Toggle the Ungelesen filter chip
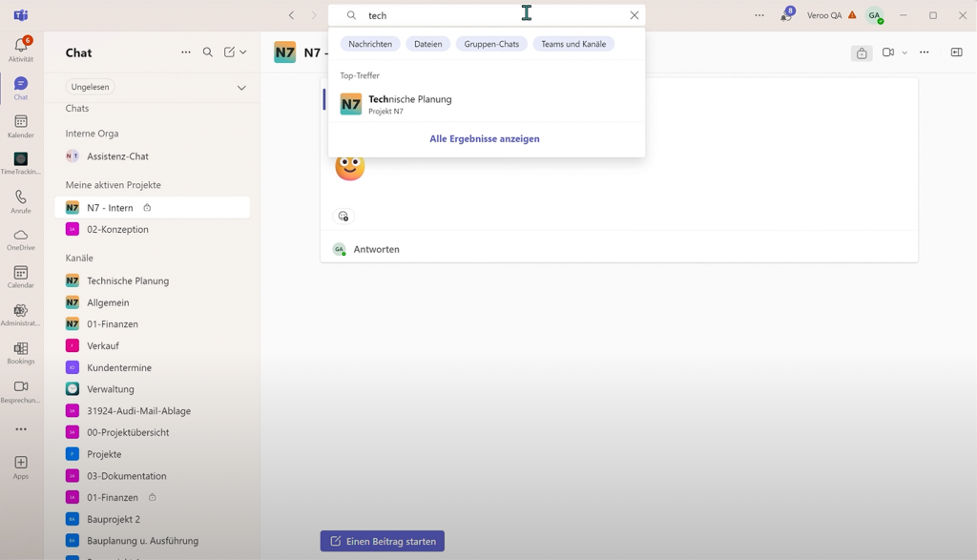Viewport: 977px width, 560px height. (x=91, y=87)
